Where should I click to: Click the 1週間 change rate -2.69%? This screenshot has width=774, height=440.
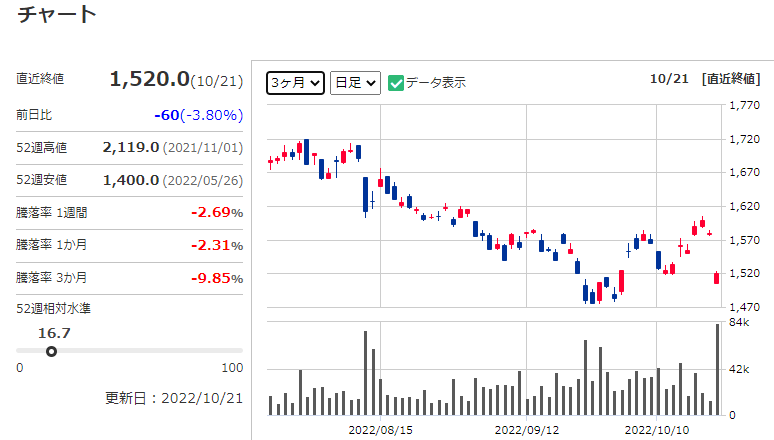(217, 212)
